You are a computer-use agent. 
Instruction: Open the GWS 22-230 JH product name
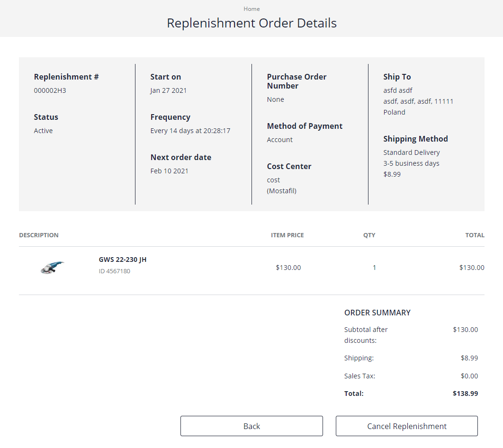tap(123, 260)
